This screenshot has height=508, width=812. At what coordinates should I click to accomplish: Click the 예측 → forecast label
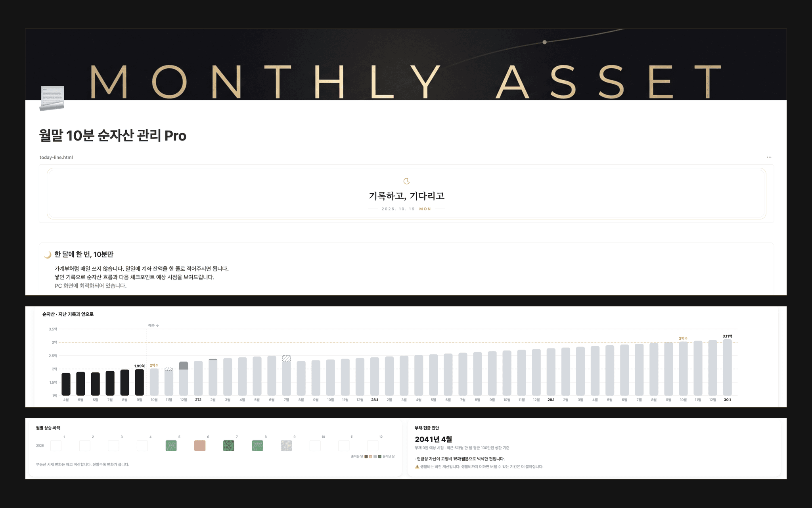153,325
